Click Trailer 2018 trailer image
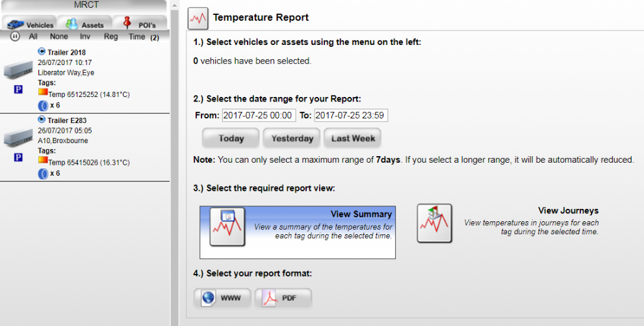The image size is (644, 326). (x=18, y=69)
